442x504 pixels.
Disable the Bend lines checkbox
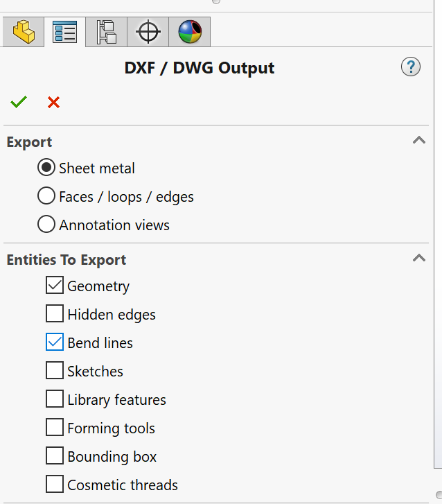[x=55, y=342]
